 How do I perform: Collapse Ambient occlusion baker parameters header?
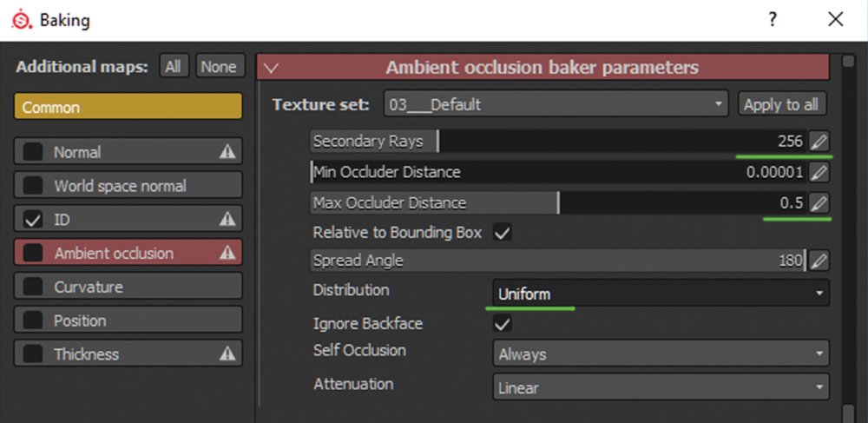[271, 67]
